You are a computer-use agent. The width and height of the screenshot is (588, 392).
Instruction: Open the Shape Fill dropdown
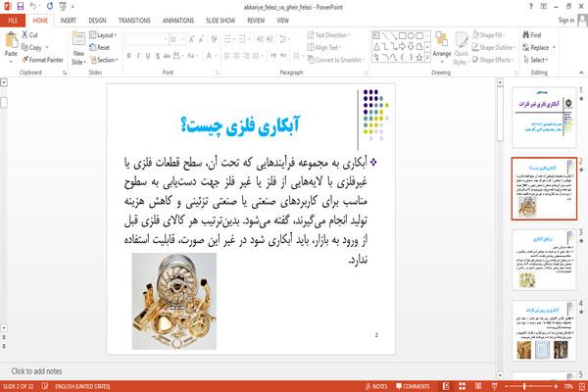point(489,35)
